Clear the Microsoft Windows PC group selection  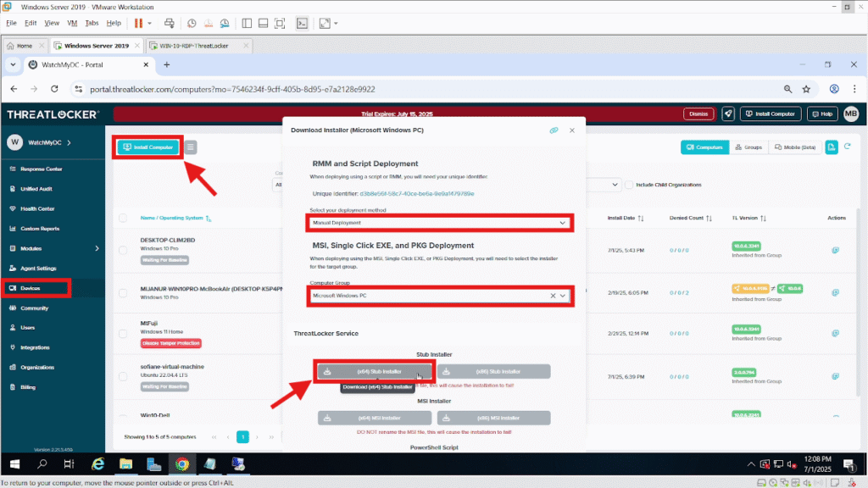point(553,296)
